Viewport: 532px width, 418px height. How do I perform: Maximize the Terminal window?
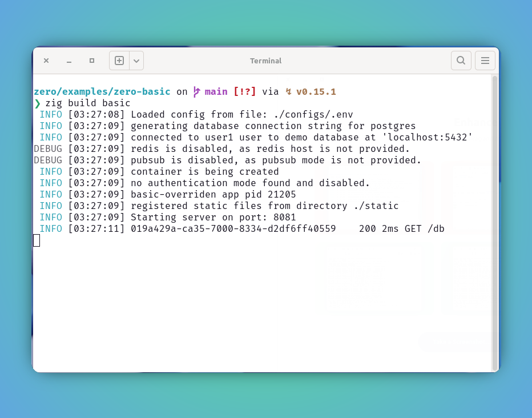point(91,61)
